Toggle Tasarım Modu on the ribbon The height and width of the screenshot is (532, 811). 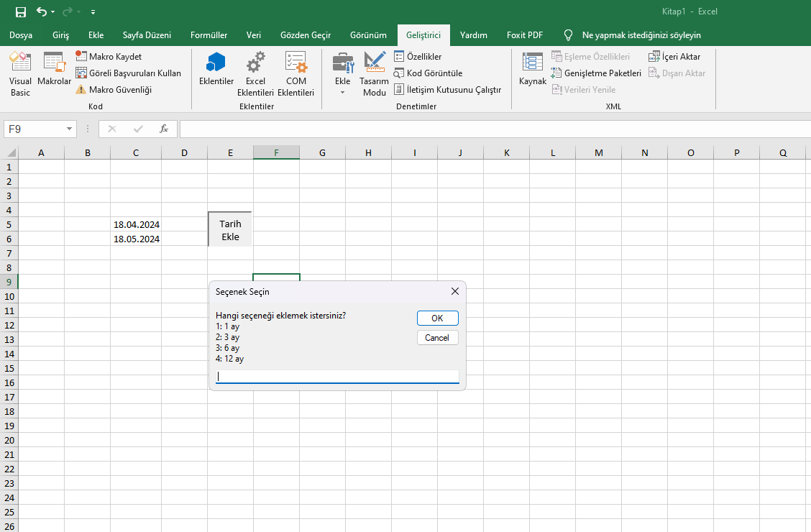click(x=374, y=74)
